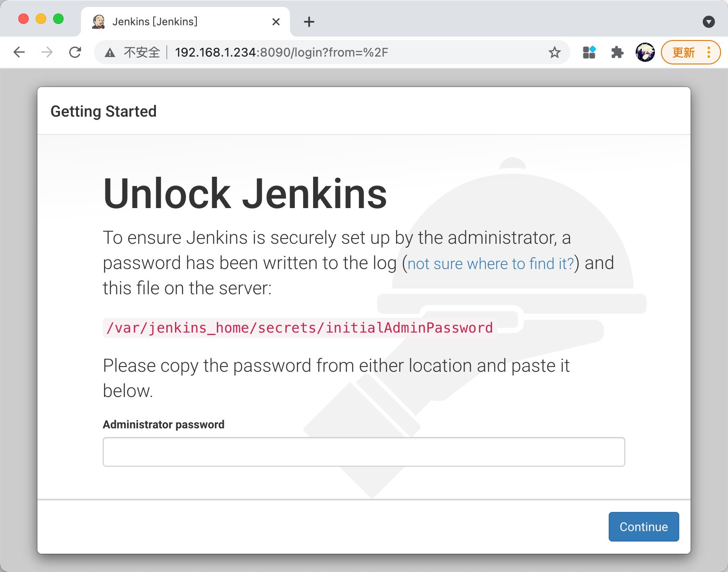Viewport: 728px width, 572px height.
Task: Open the 'not sure where to find it?' link
Action: [x=491, y=264]
